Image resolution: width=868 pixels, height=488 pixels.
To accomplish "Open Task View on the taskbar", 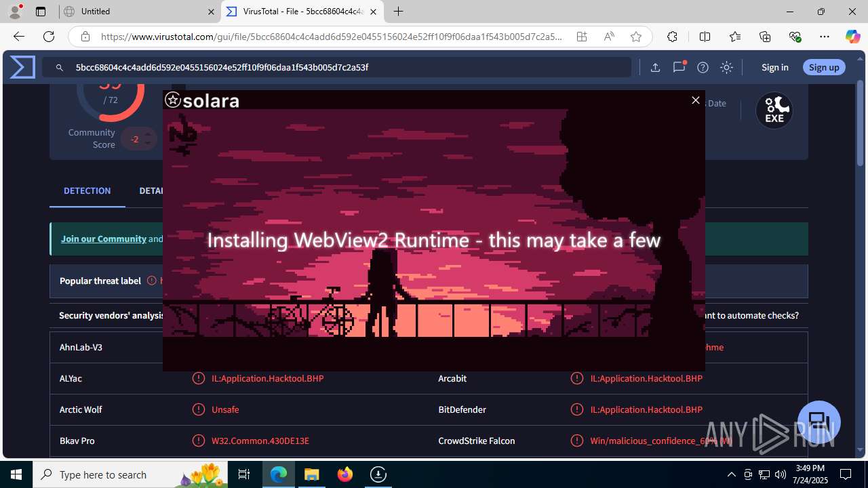I will pyautogui.click(x=244, y=474).
